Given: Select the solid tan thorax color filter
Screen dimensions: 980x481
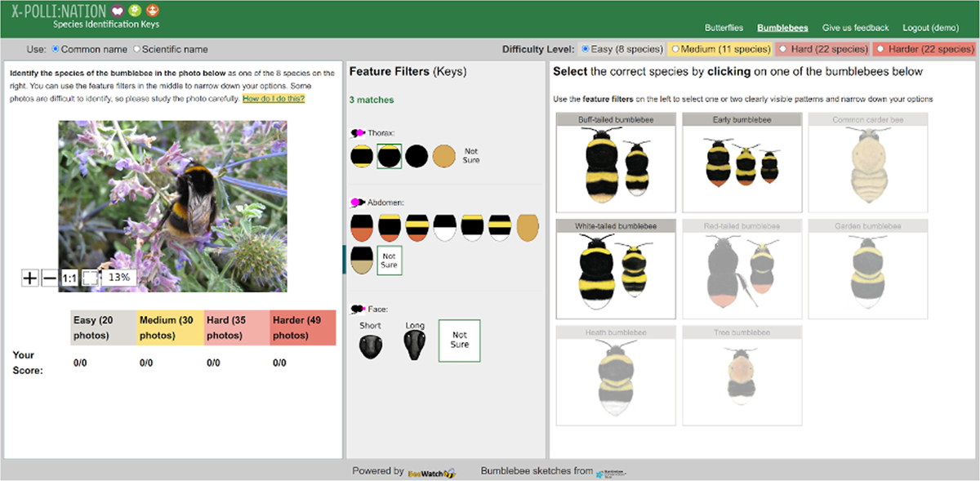Looking at the screenshot, I should coord(444,155).
